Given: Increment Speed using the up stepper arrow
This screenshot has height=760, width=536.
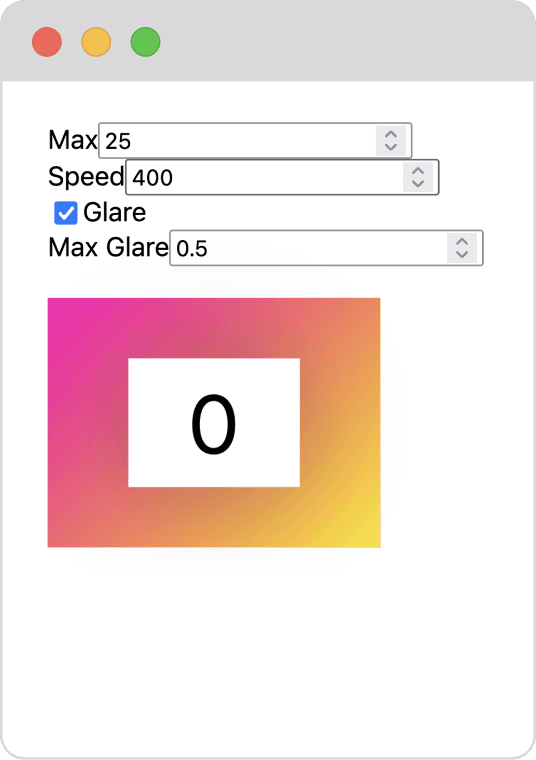Looking at the screenshot, I should pyautogui.click(x=418, y=171).
